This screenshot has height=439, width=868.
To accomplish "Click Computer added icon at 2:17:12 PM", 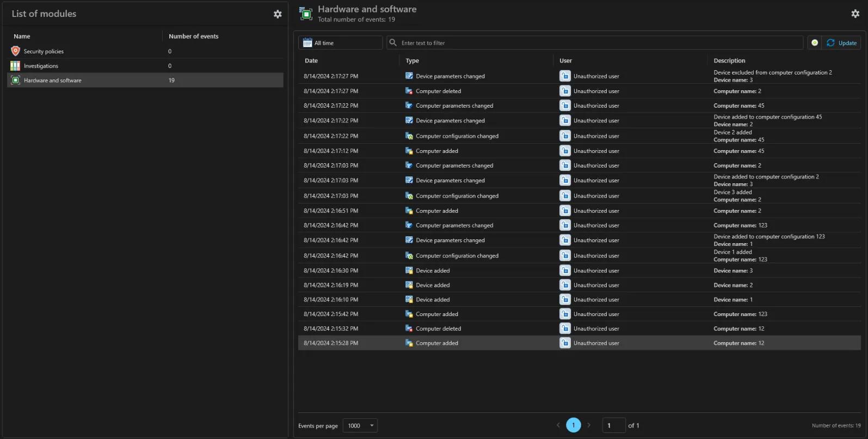I will coord(409,151).
